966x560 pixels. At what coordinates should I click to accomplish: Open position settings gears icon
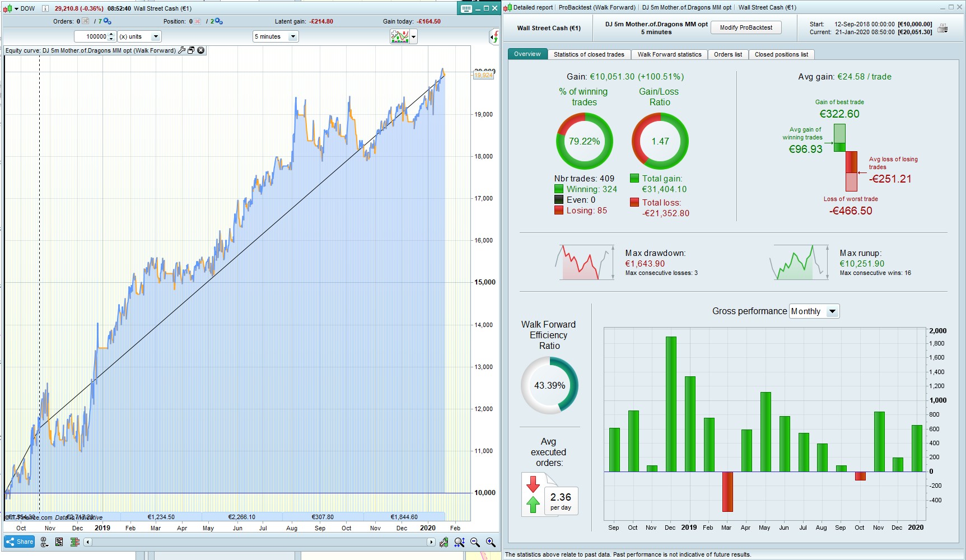pos(218,21)
